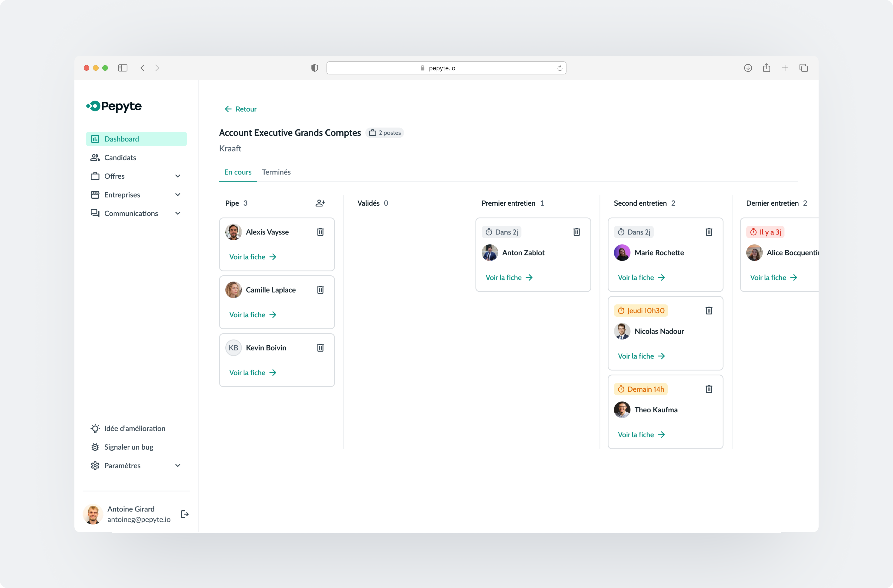Open Entreprises in the sidebar
The height and width of the screenshot is (588, 893).
136,195
